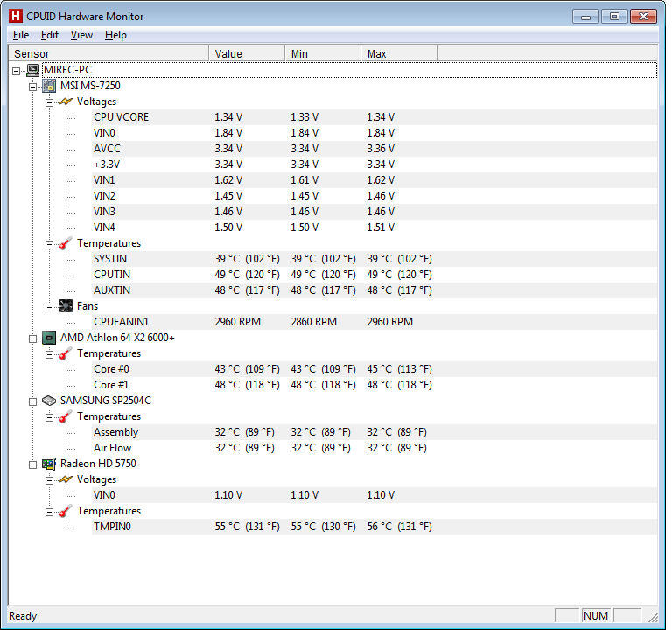Click the thermometer icon under AMD Athlon
The image size is (672, 630).
click(65, 353)
